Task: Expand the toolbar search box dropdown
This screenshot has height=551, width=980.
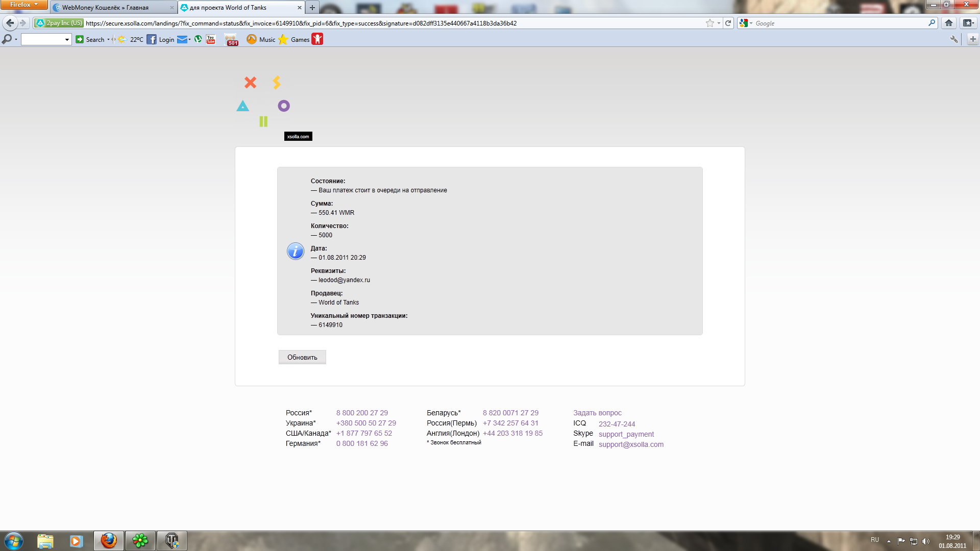Action: pyautogui.click(x=67, y=39)
